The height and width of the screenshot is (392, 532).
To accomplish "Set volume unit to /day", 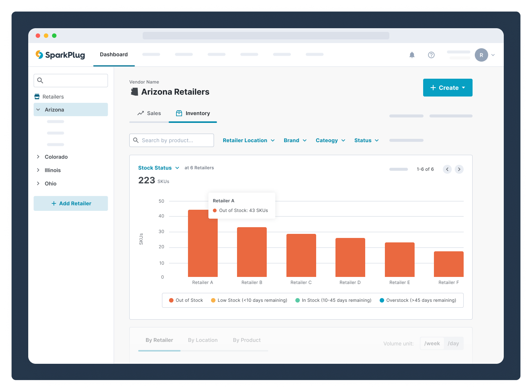I will [453, 343].
